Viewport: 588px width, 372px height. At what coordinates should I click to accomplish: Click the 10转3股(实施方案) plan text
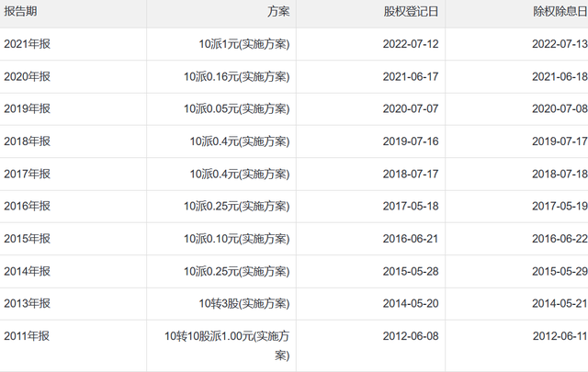pyautogui.click(x=243, y=304)
